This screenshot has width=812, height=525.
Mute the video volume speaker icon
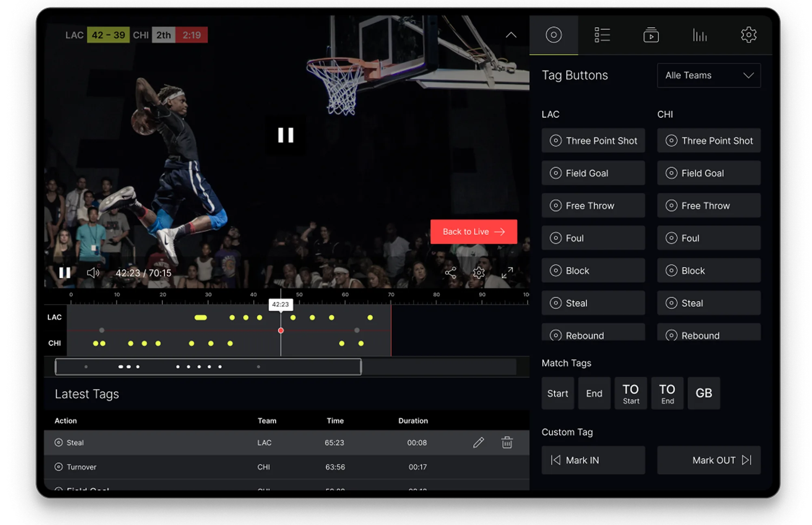[93, 273]
